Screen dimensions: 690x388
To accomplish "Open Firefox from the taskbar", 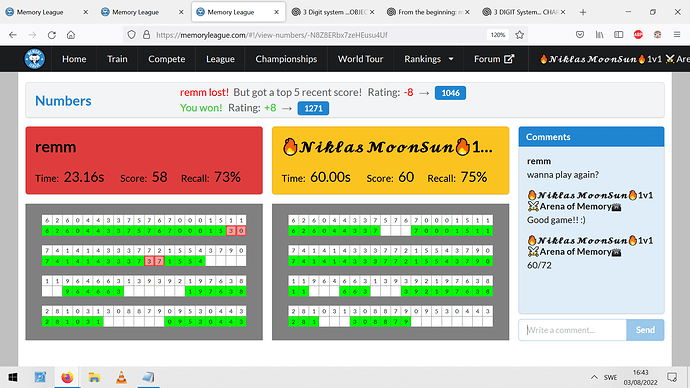I will click(67, 377).
